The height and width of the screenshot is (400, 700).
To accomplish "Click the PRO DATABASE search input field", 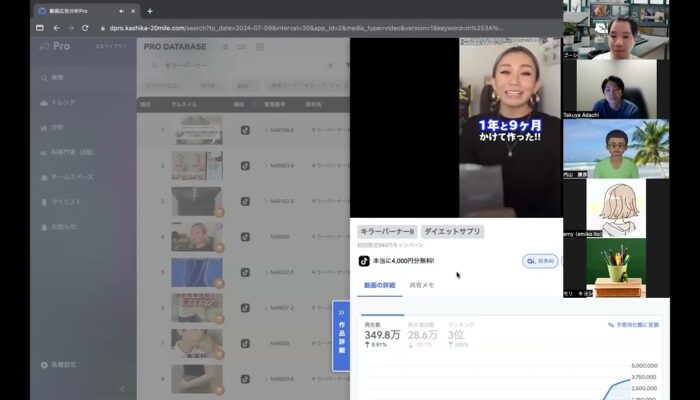I will tap(243, 66).
